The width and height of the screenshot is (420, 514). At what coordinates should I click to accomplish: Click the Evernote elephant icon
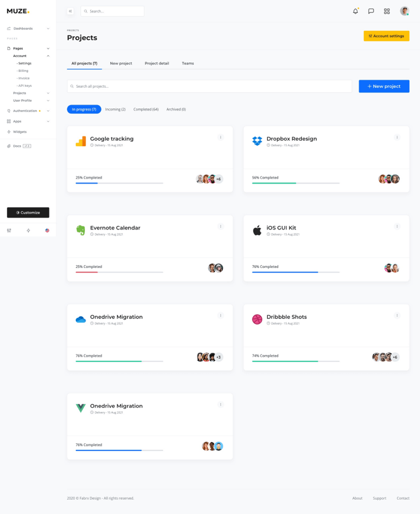[x=81, y=231]
